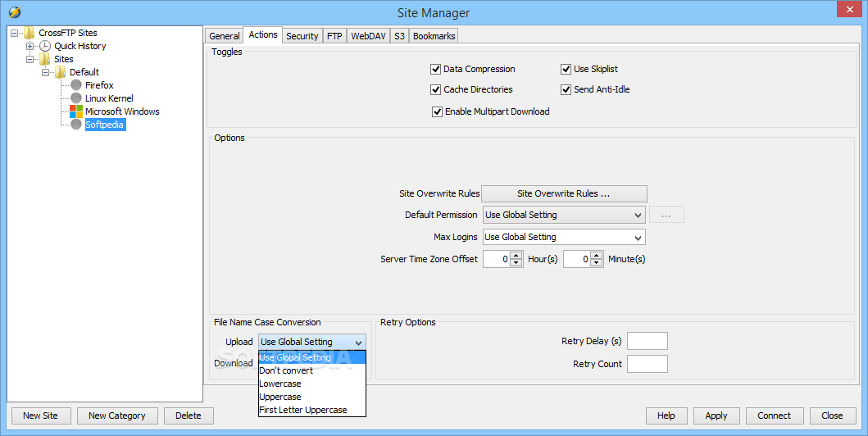Viewport: 868px width, 436px height.
Task: Select the Softpedia site entry
Action: tap(105, 125)
